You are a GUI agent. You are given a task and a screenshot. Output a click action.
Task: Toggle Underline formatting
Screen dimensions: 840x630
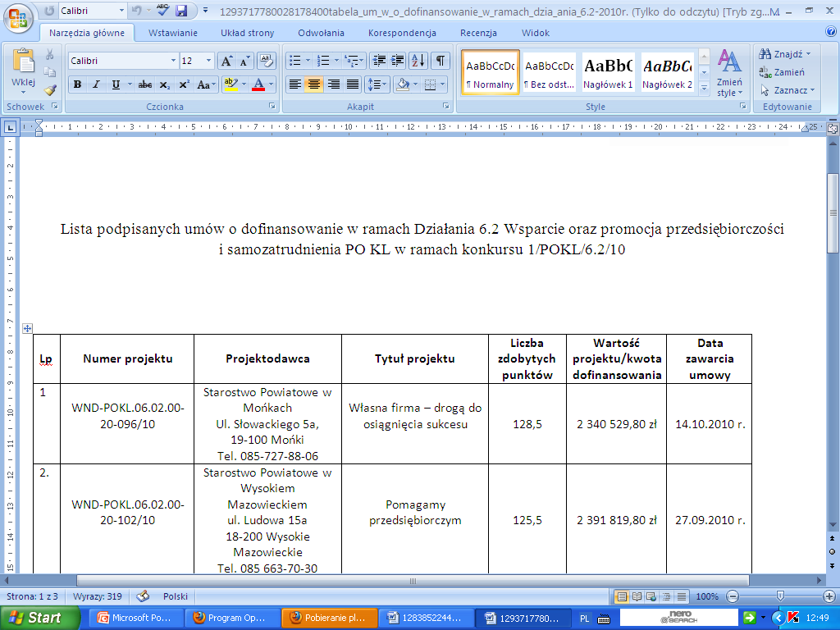pos(116,84)
